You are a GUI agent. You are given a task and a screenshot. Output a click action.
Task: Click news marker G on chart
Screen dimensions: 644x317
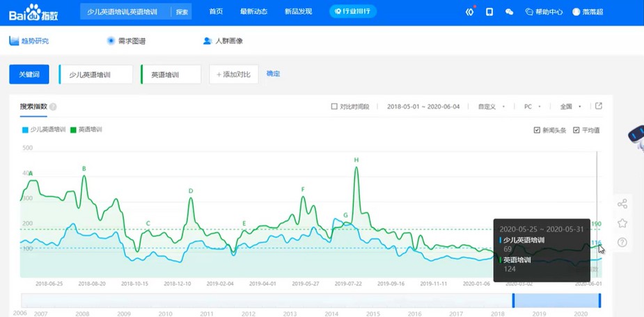click(345, 216)
